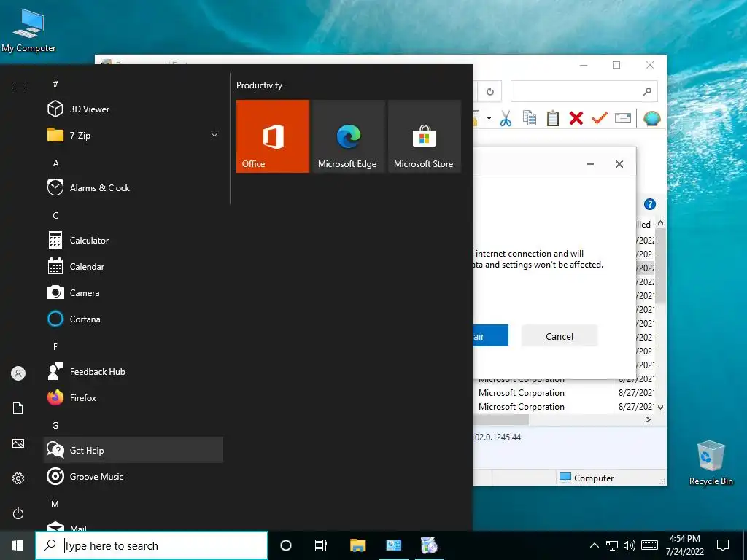Click the Office tile
This screenshot has width=747, height=560.
click(x=273, y=136)
